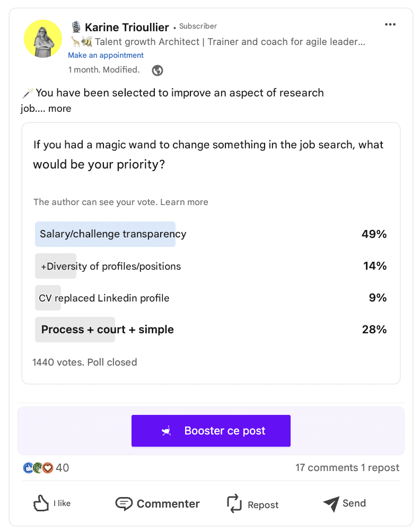This screenshot has height=532, width=420.
Task: Click the globe audience visibility icon
Action: 157,69
